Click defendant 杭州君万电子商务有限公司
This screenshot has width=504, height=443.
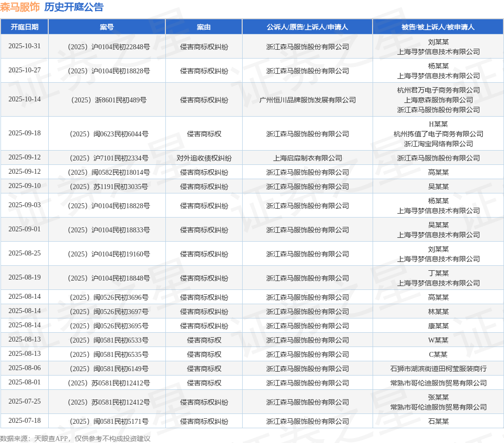point(438,91)
